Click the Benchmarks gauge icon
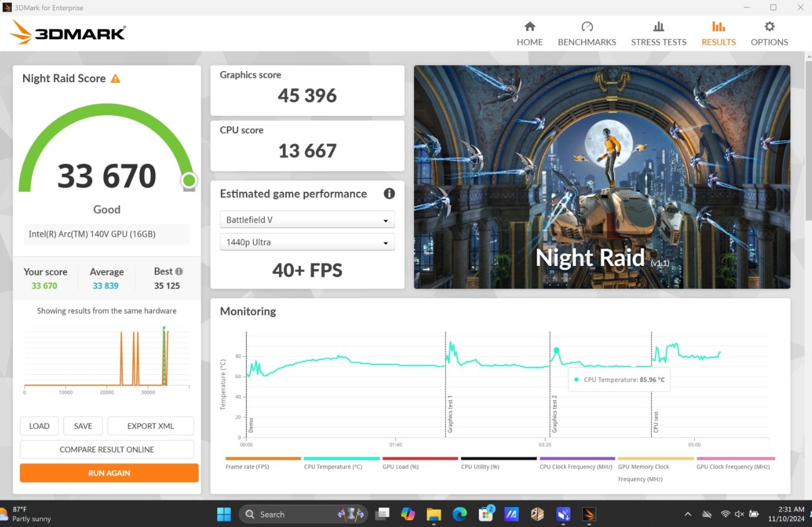812x527 pixels. [x=587, y=27]
